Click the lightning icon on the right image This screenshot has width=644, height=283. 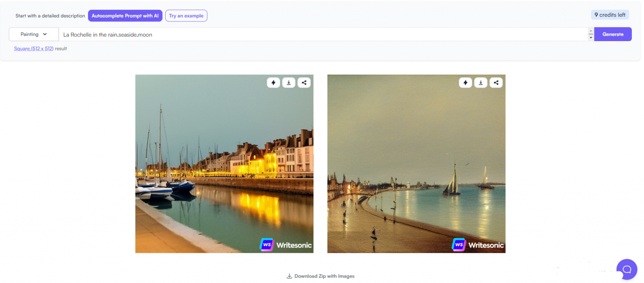[465, 82]
